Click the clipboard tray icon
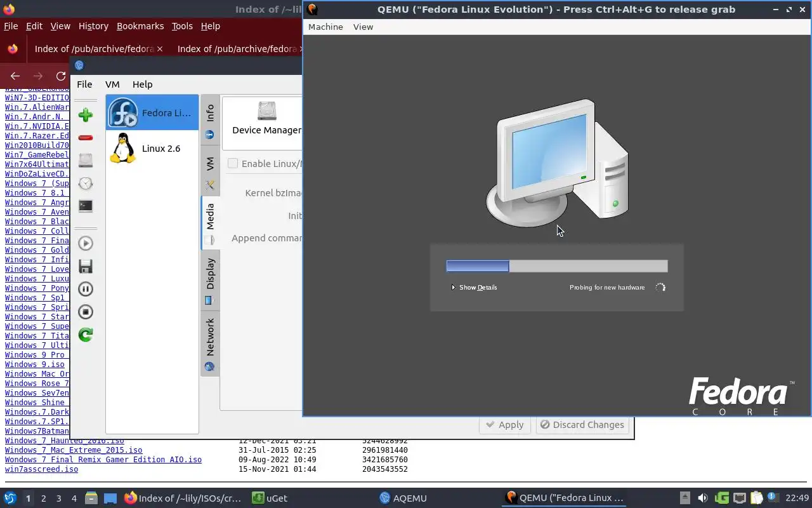The height and width of the screenshot is (508, 812). click(756, 498)
